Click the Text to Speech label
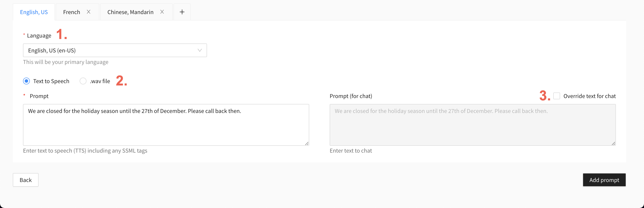The width and height of the screenshot is (644, 208). [x=51, y=81]
